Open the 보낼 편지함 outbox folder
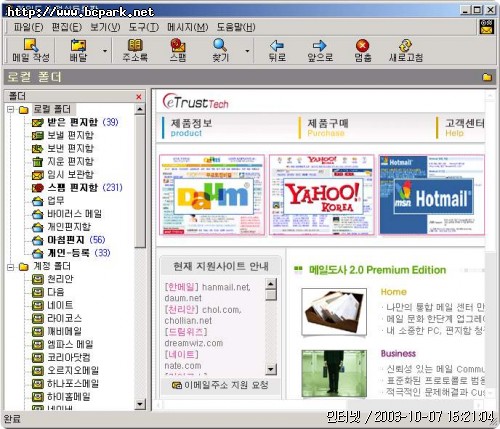The height and width of the screenshot is (429, 500). tap(63, 135)
